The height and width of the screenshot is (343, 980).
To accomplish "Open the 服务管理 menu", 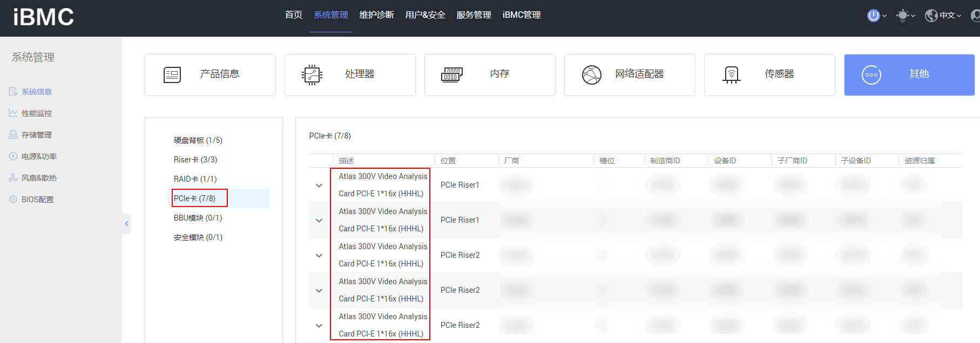I will (x=474, y=15).
